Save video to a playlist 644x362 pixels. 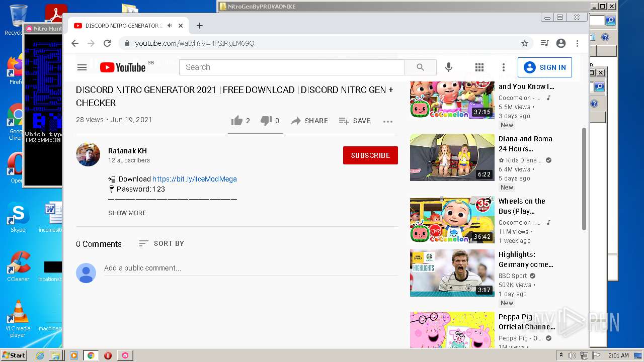355,121
